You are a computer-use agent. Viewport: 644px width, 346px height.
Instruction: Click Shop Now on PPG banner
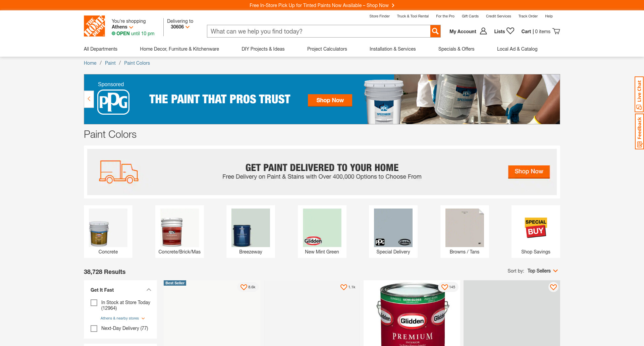330,100
